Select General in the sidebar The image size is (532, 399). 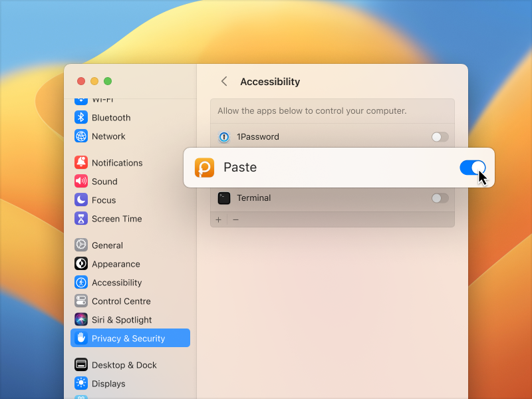pyautogui.click(x=107, y=245)
